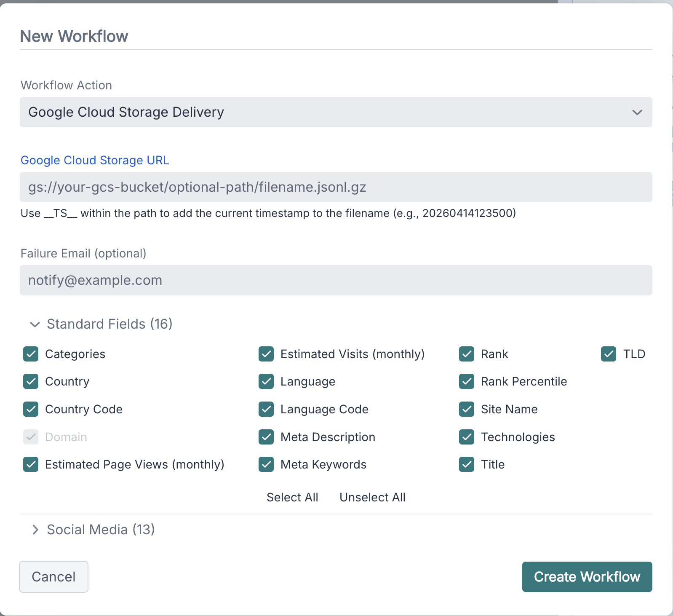Image resolution: width=673 pixels, height=616 pixels.
Task: Uncheck the Rank Percentile checkbox
Action: (467, 381)
